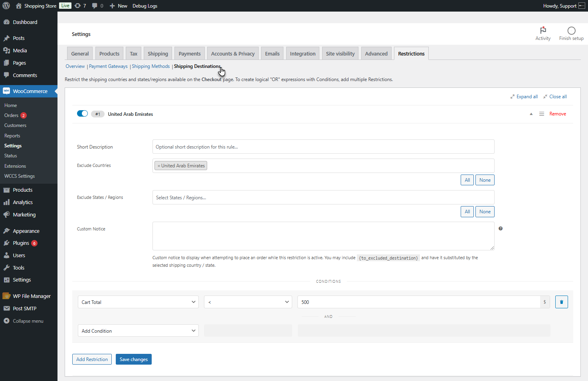The image size is (588, 381).
Task: Open the Accounts & Privacy tab
Action: [233, 54]
